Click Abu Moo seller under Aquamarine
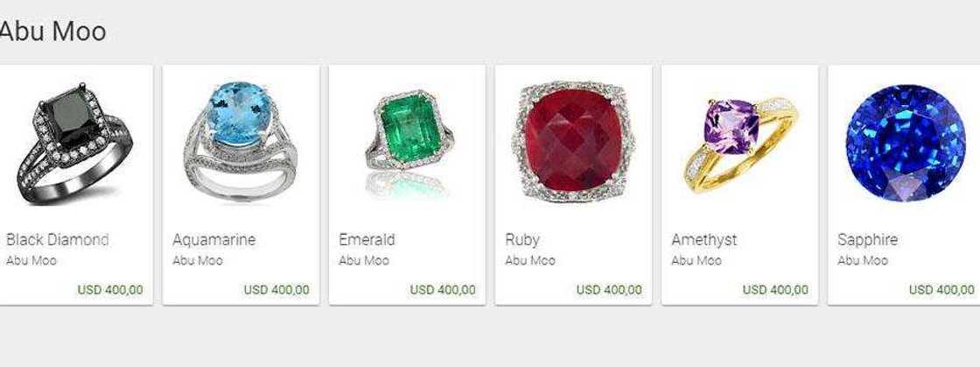The width and height of the screenshot is (980, 367). pos(198,261)
